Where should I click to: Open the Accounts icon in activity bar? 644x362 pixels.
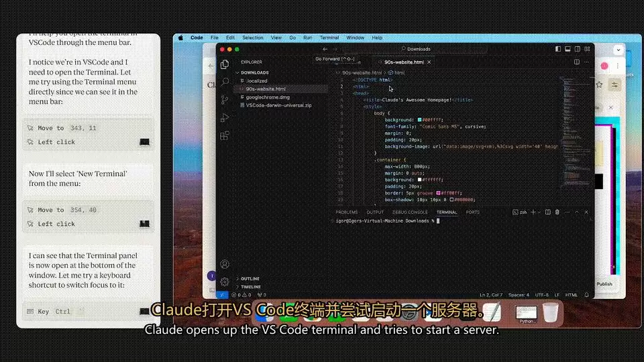point(225,264)
